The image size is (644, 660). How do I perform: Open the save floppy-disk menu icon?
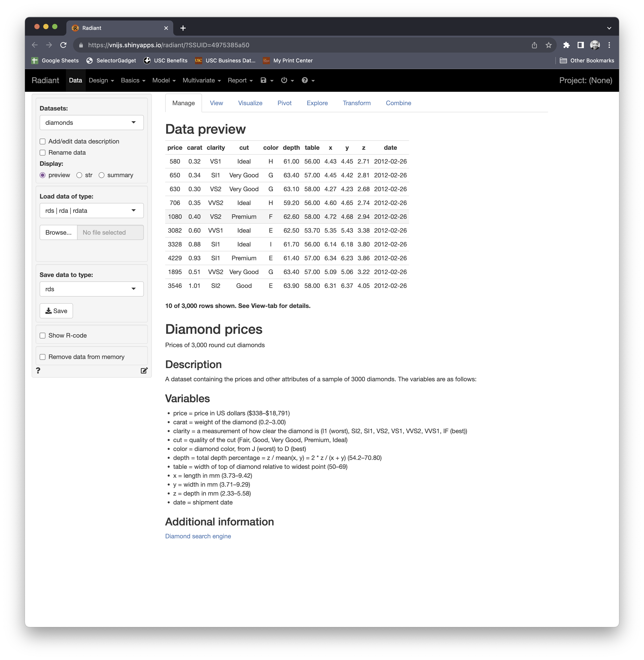(263, 80)
